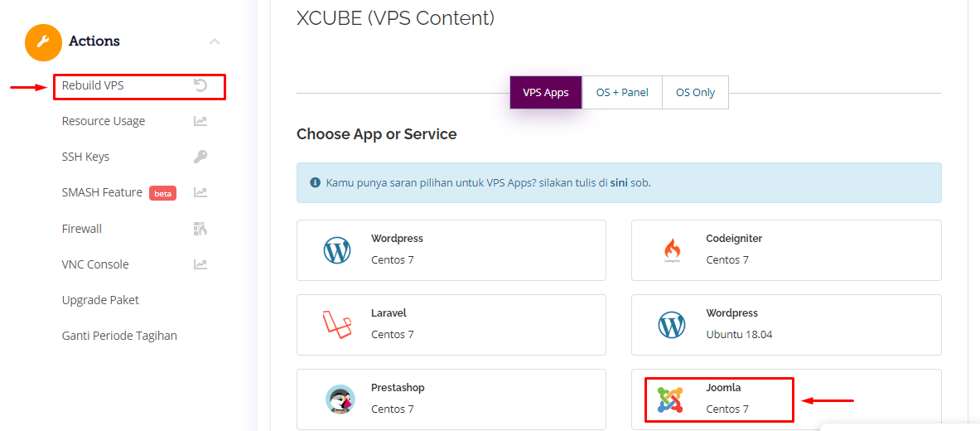Image resolution: width=980 pixels, height=431 pixels.
Task: Open the 'sini' suggestion link
Action: coord(620,183)
